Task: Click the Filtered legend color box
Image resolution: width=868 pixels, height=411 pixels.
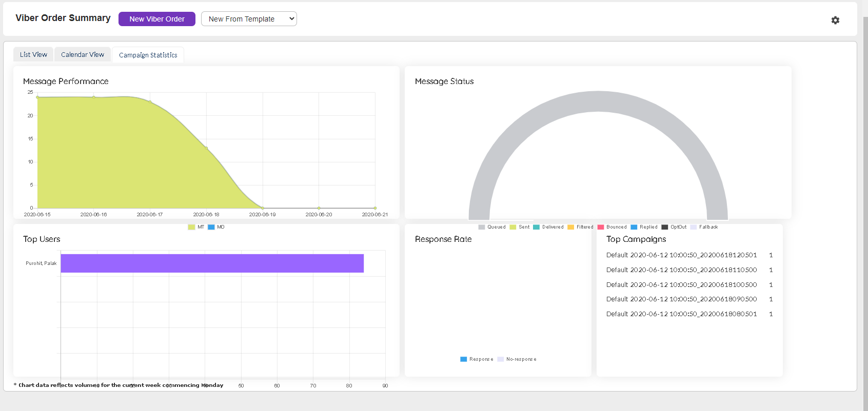Action: (x=570, y=227)
